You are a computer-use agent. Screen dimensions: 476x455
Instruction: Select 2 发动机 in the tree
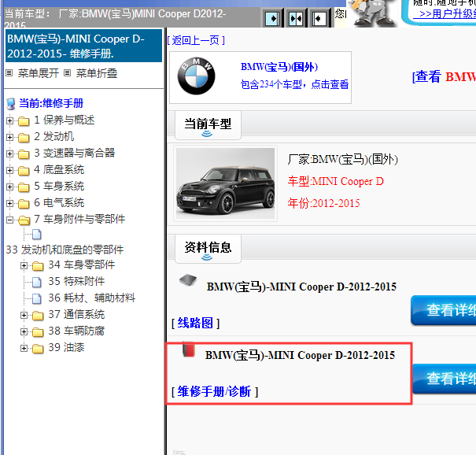[54, 136]
